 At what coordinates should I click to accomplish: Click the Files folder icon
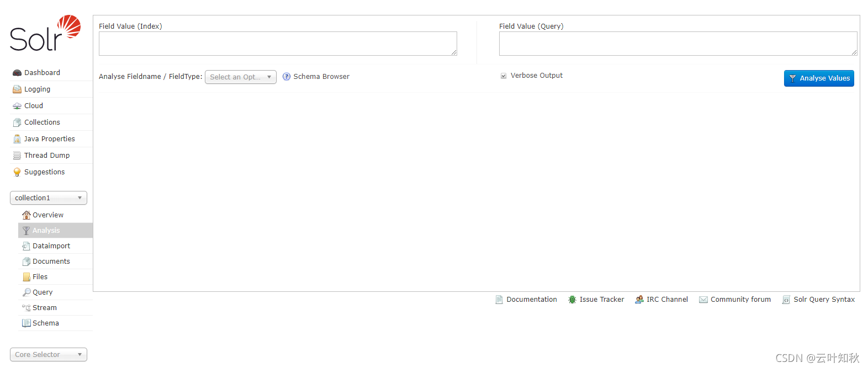[26, 277]
